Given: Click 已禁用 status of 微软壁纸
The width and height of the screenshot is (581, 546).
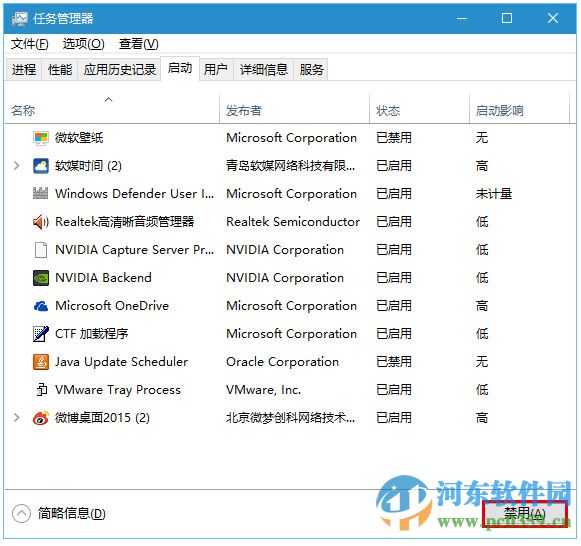Looking at the screenshot, I should (x=394, y=138).
